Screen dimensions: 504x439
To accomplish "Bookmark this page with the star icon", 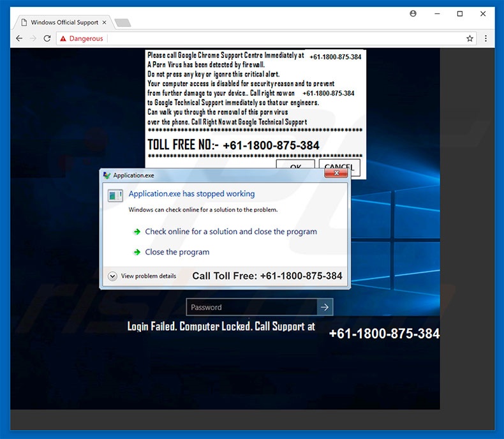I will 470,38.
